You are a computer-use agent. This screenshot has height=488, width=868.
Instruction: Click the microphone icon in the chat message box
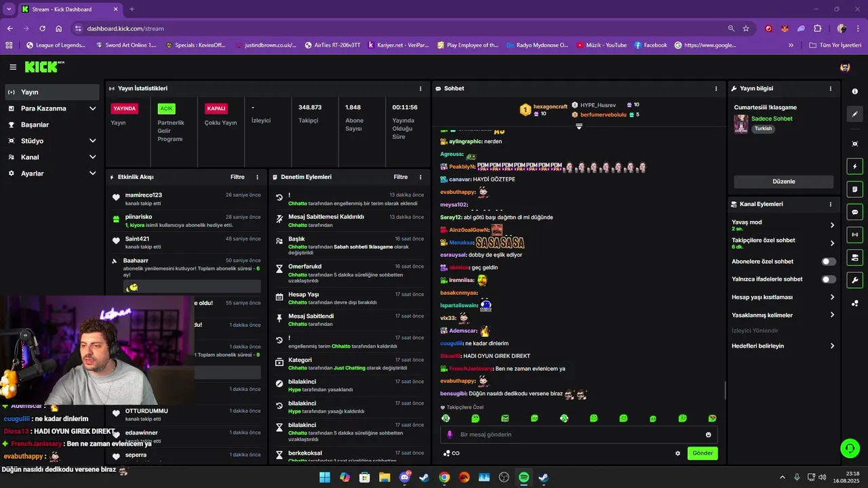click(449, 434)
